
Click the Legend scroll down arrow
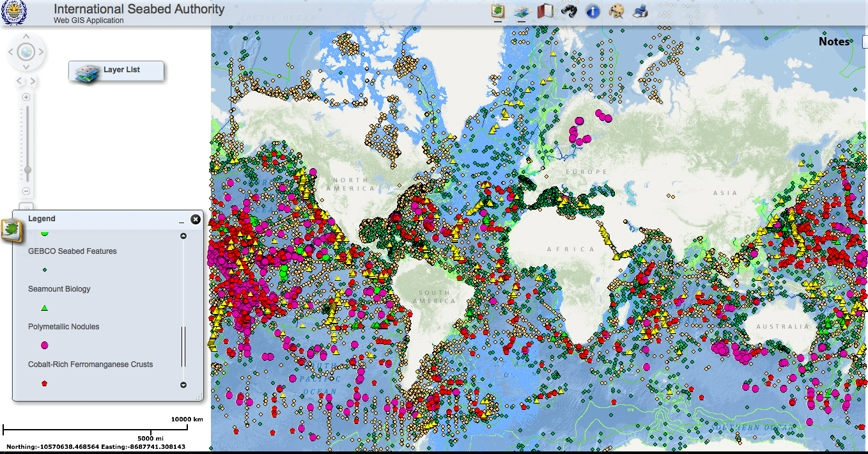click(x=183, y=385)
